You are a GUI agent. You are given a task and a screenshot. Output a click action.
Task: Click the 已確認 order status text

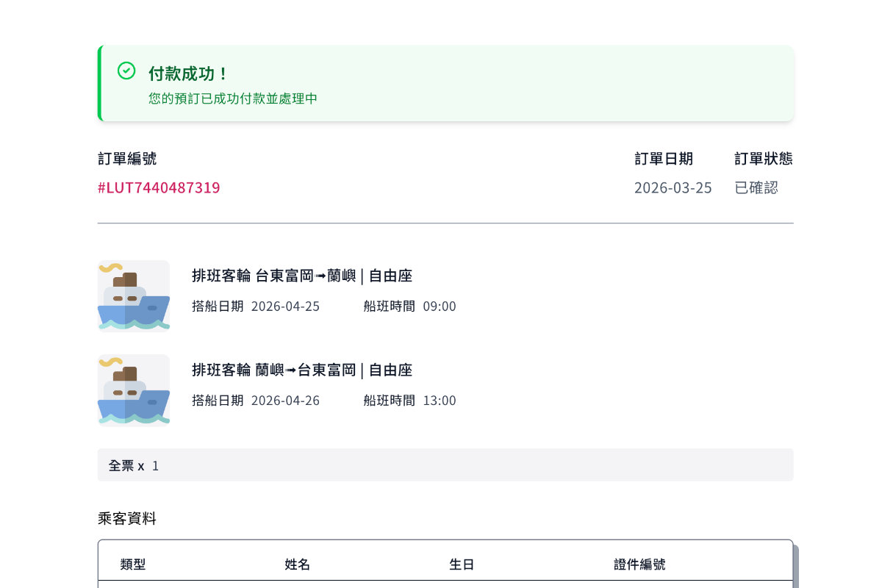(x=756, y=187)
